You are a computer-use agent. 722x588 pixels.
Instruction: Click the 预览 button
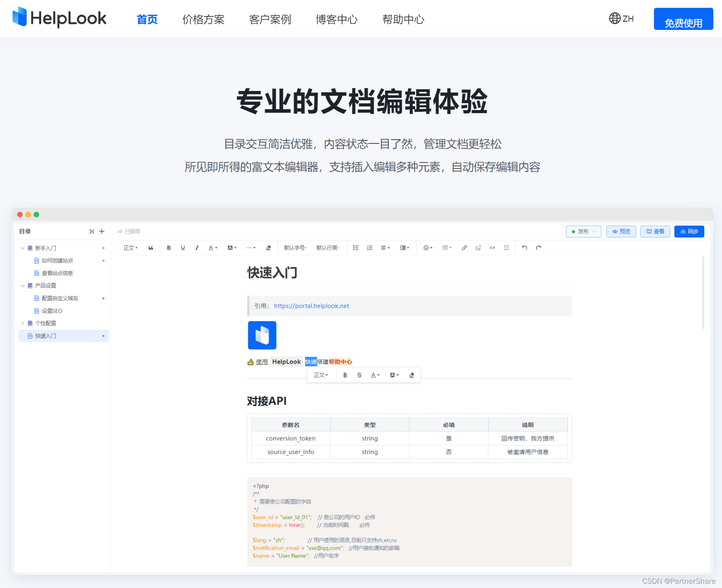tap(621, 231)
